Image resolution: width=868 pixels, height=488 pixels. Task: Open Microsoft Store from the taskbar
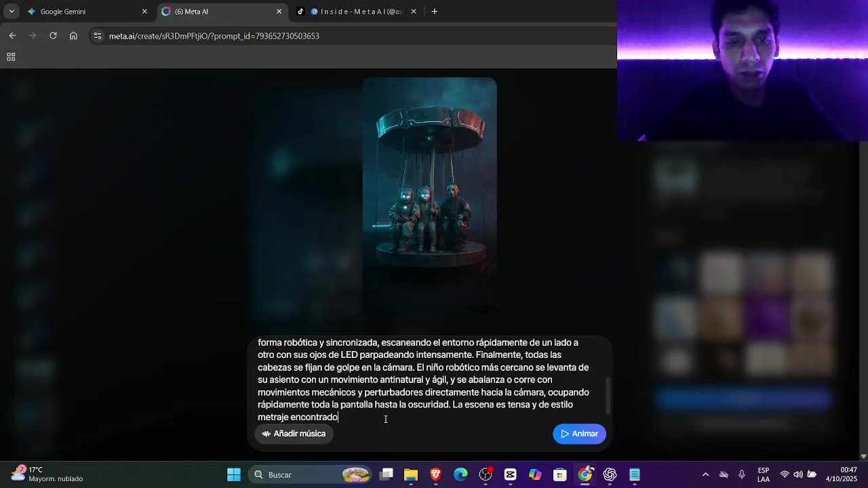(560, 474)
